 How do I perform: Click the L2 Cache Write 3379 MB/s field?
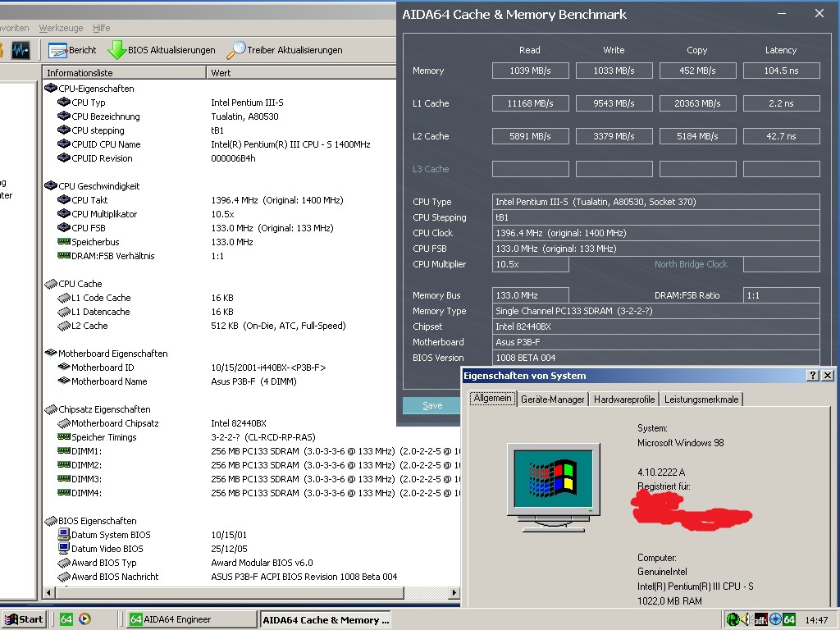(614, 136)
